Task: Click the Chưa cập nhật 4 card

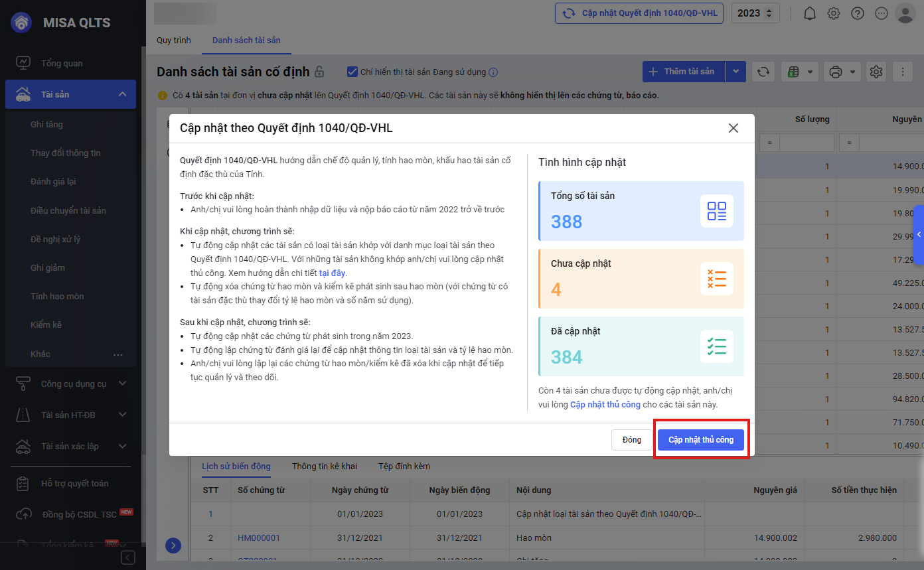Action: coord(641,279)
